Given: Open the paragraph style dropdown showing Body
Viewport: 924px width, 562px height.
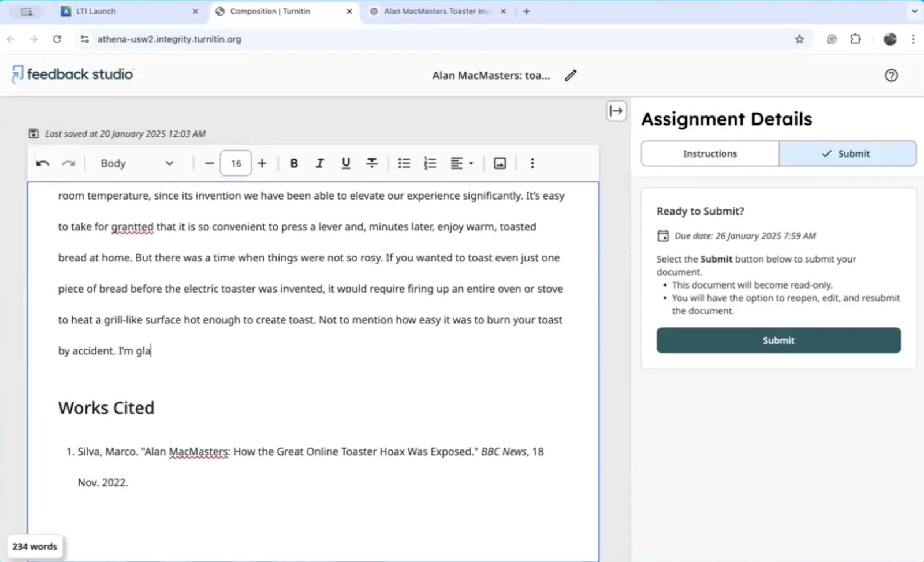Looking at the screenshot, I should pyautogui.click(x=139, y=163).
